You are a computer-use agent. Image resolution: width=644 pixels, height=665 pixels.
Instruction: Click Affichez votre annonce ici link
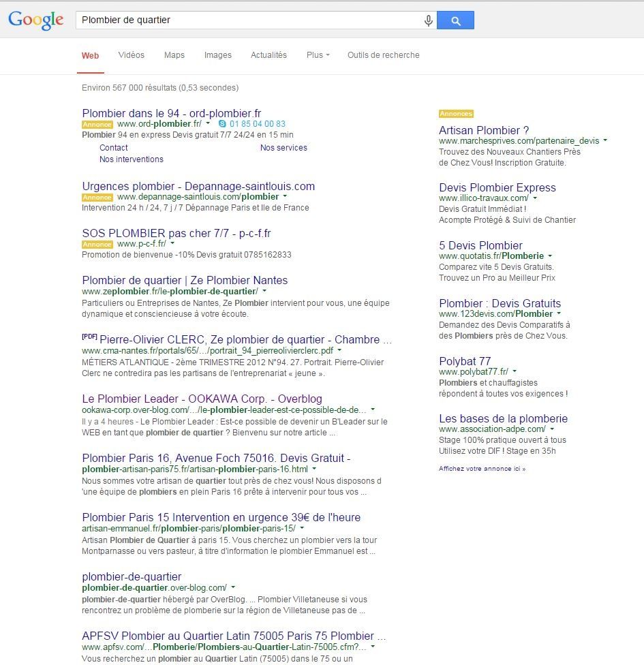(482, 469)
